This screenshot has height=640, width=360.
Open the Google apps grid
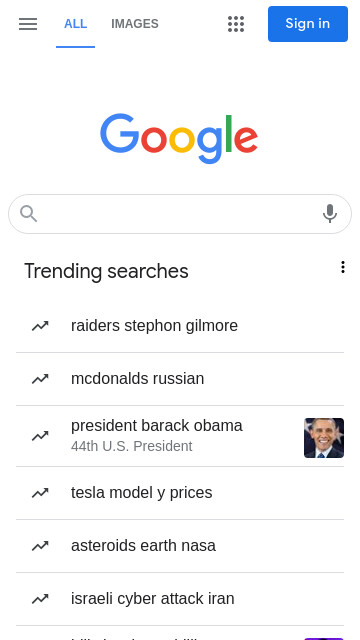236,24
